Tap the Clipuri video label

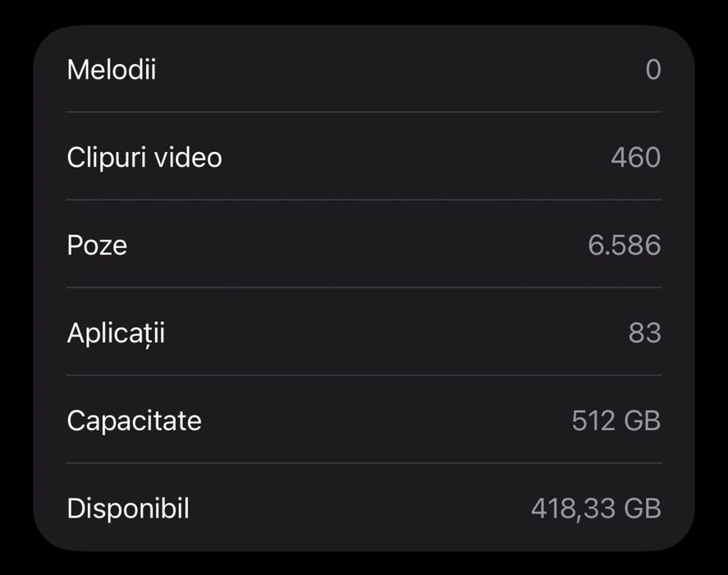(144, 157)
